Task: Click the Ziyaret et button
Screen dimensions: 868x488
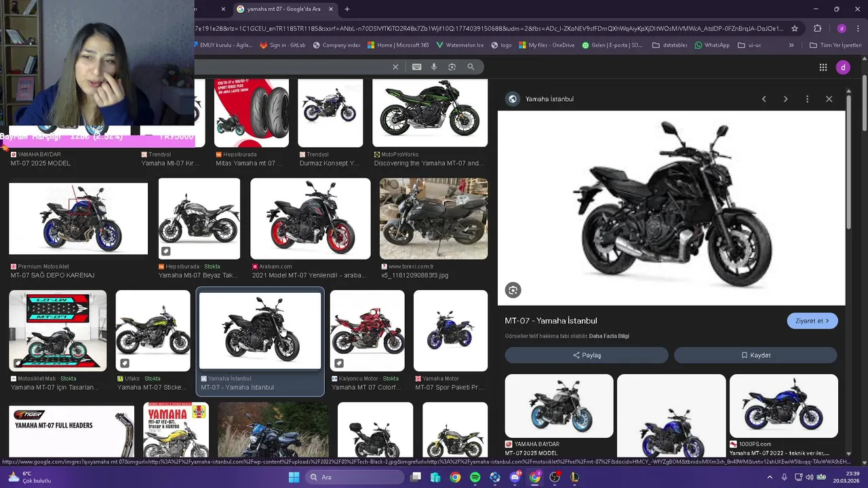Action: point(812,321)
